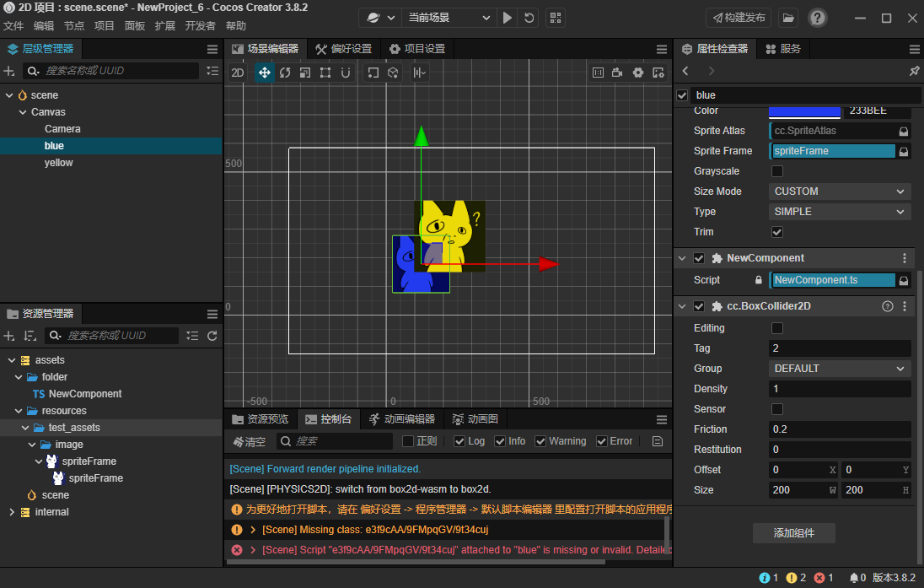Open the Size Mode dropdown
This screenshot has height=588, width=924.
(x=840, y=192)
